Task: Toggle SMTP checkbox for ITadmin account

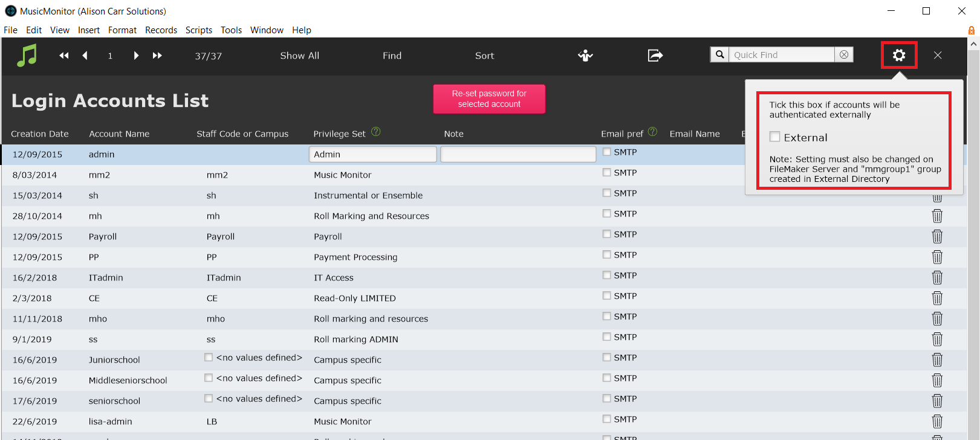Action: click(606, 275)
